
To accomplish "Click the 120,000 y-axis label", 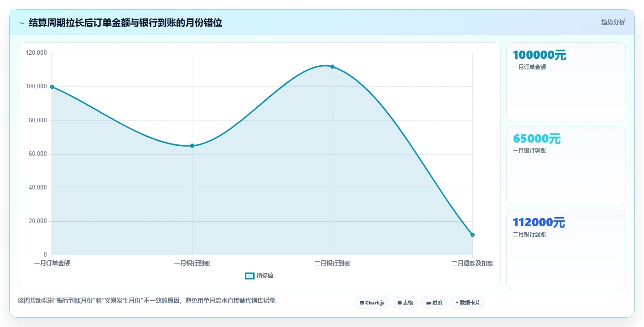I will click(x=37, y=53).
